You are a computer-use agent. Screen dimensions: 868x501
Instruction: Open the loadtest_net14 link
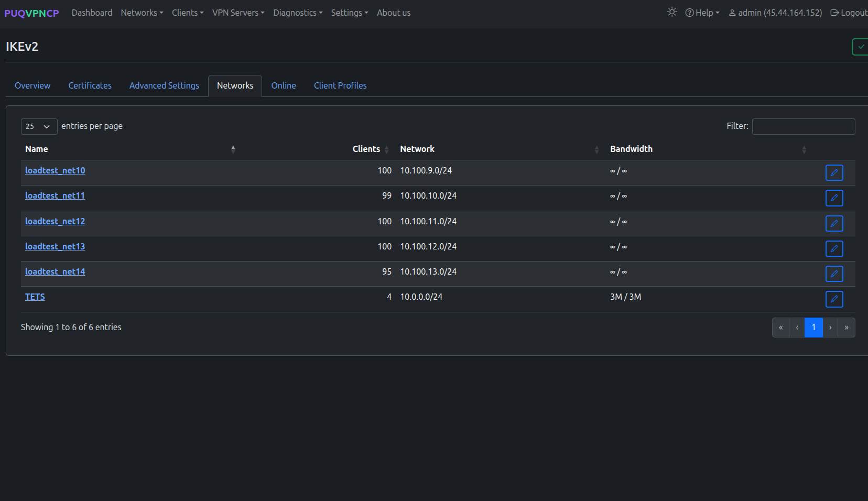[55, 271]
